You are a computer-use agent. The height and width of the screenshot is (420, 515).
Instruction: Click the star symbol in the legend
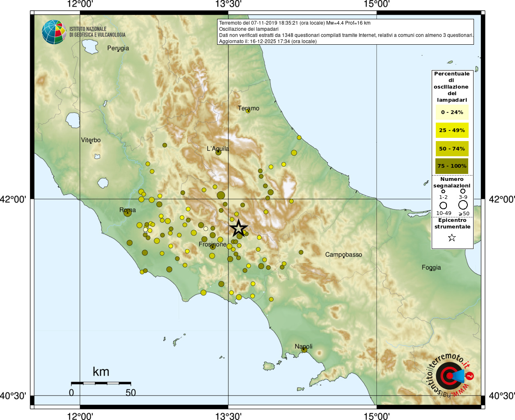coord(452,238)
